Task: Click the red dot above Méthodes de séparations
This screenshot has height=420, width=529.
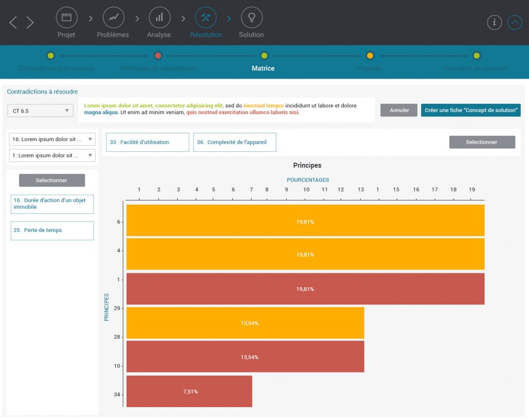Action: click(x=158, y=56)
